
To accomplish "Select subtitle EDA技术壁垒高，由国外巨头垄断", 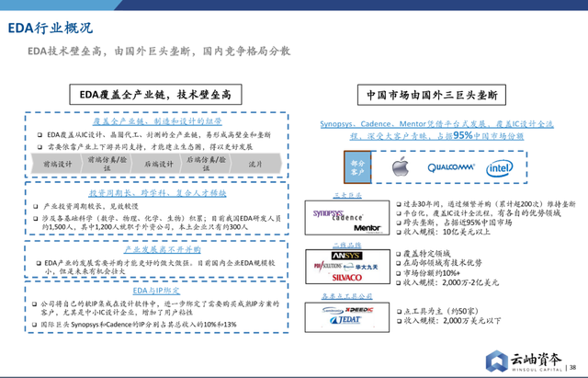I will point(159,52).
